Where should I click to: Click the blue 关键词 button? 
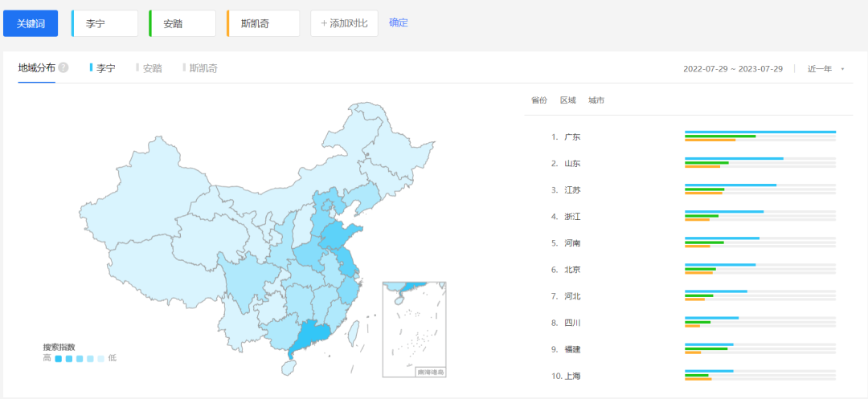pos(31,23)
